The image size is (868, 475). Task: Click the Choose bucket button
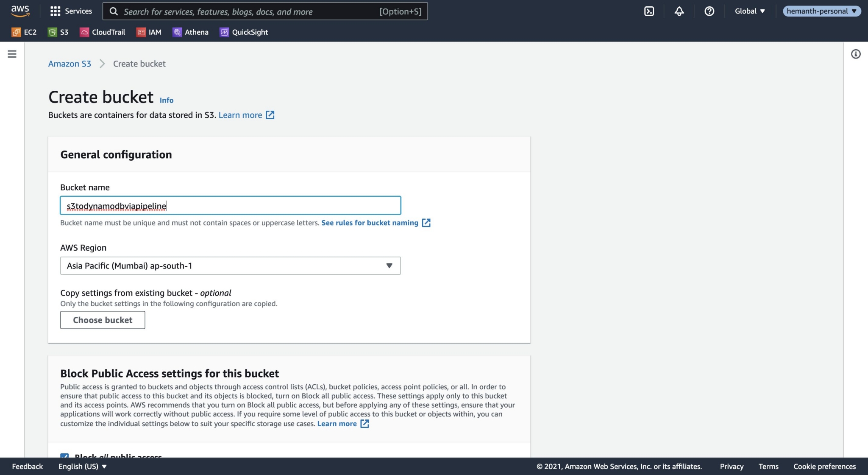pos(103,320)
